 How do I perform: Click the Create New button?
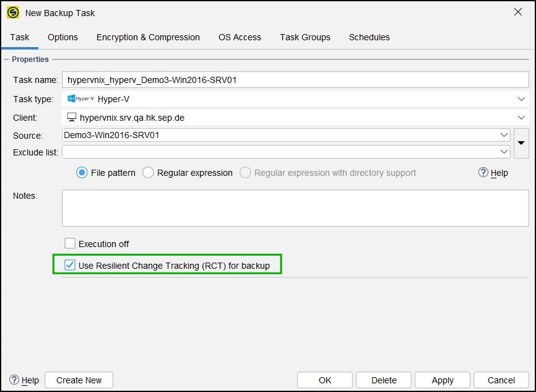tap(79, 380)
